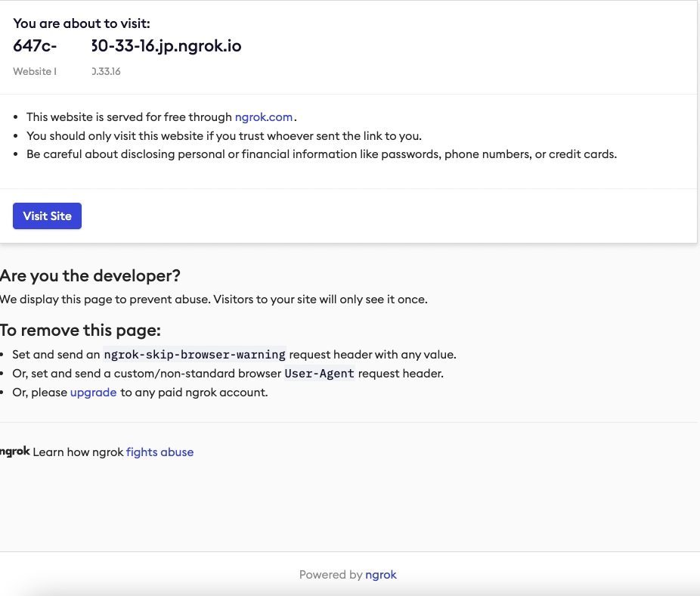700x596 pixels.
Task: Open the ngrok.com link
Action: click(x=263, y=117)
